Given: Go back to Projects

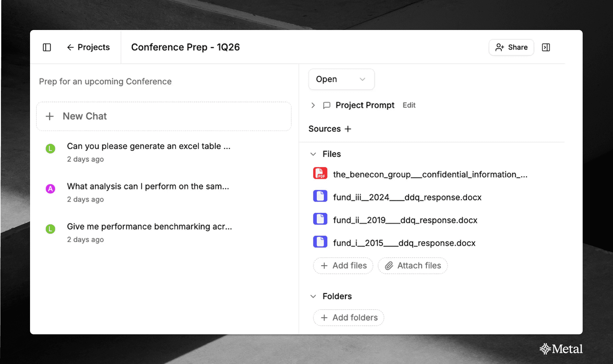Looking at the screenshot, I should click(x=88, y=47).
